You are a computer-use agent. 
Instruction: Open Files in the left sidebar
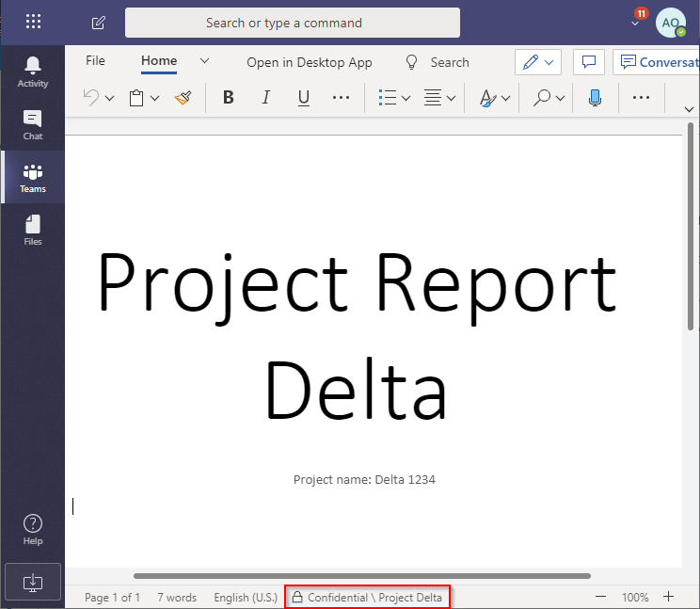pos(33,230)
